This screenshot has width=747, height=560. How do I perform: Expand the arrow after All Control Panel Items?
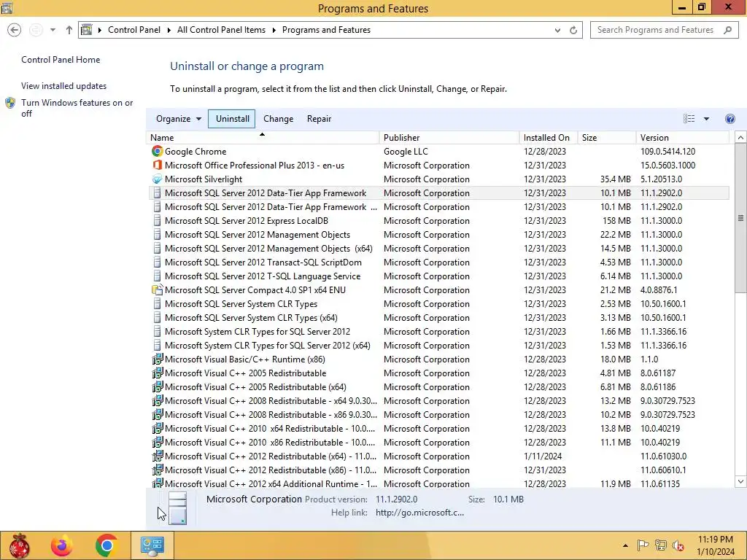click(274, 30)
